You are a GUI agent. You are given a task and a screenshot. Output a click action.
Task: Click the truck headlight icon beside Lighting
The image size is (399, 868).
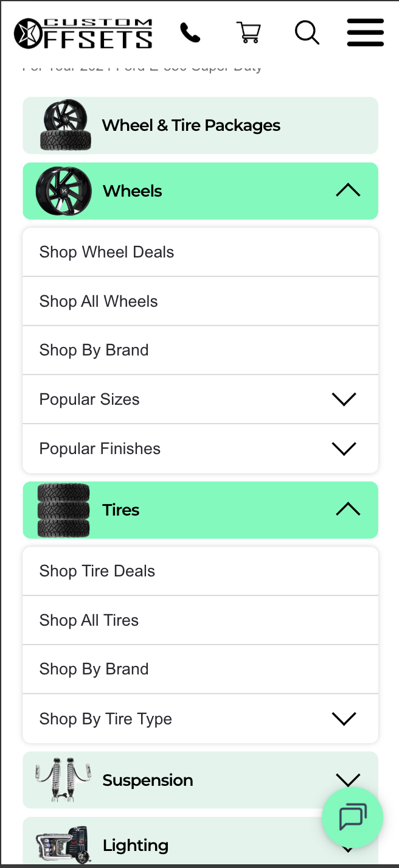(x=63, y=843)
